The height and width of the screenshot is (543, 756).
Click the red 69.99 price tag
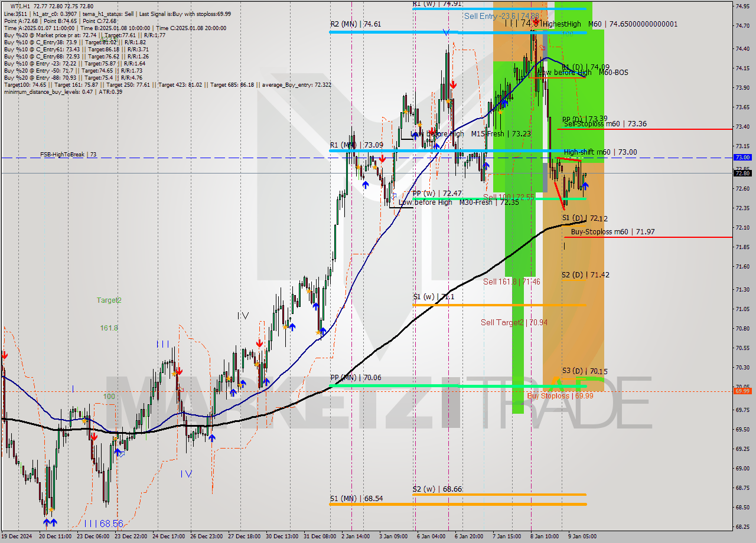(742, 391)
